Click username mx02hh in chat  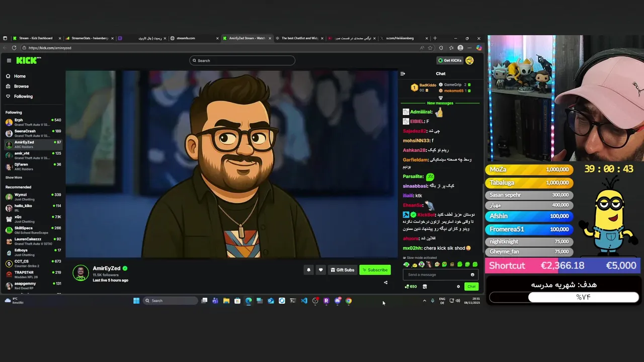[x=413, y=248]
